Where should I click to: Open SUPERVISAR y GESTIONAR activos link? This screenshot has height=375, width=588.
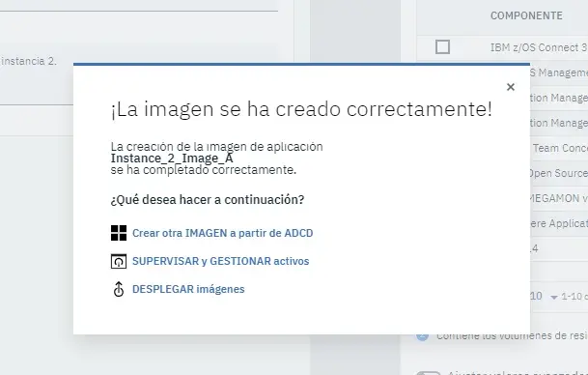220,261
